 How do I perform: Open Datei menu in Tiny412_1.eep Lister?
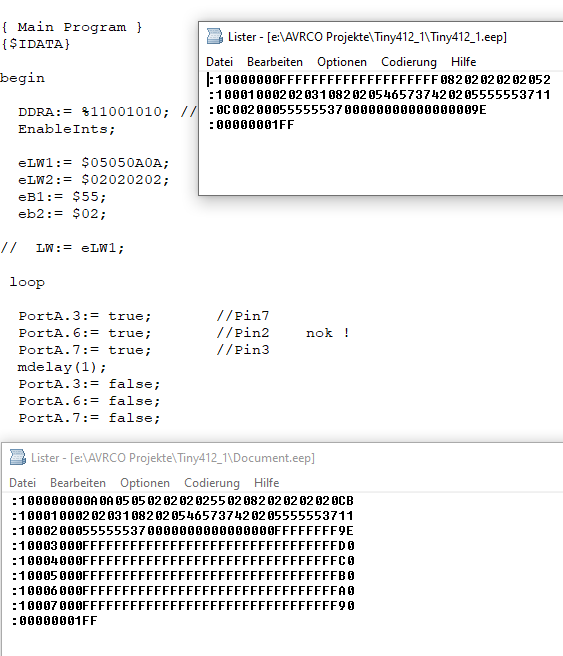click(x=219, y=62)
